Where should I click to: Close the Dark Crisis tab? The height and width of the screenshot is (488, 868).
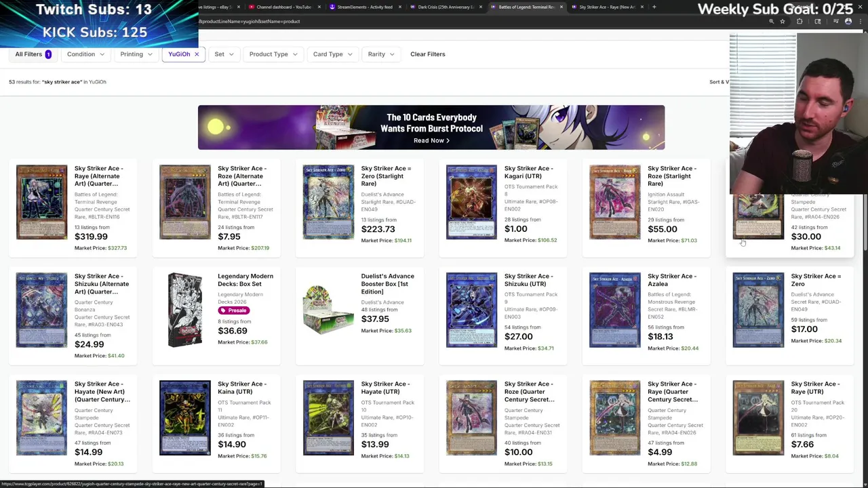[x=481, y=7]
